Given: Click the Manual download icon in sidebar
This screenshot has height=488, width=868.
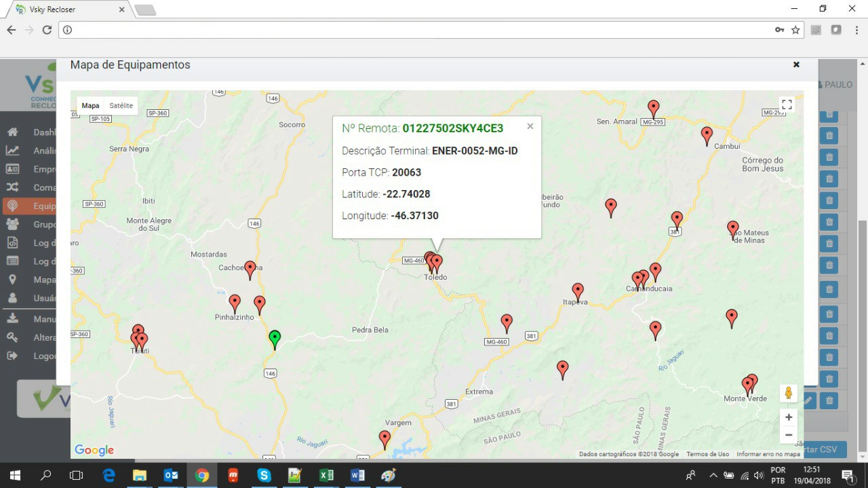Looking at the screenshot, I should 12,318.
